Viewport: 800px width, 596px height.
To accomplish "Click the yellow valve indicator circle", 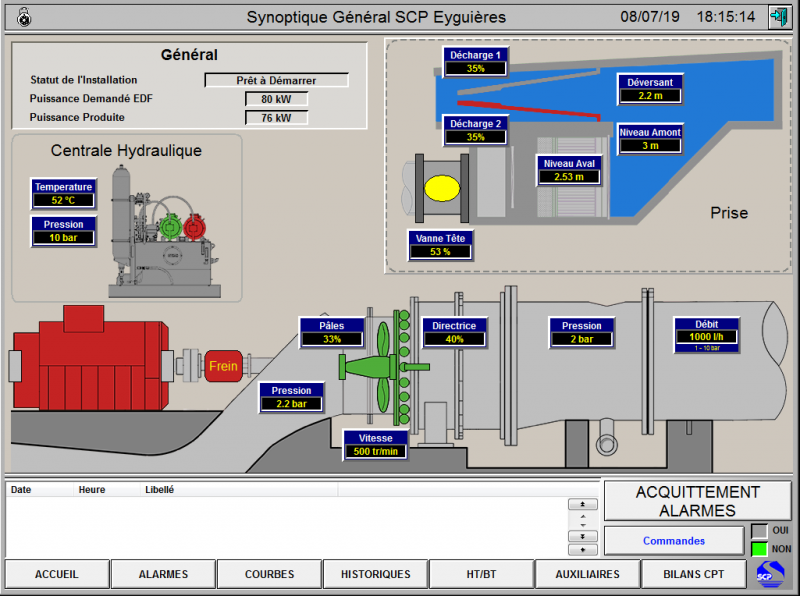I will pyautogui.click(x=442, y=188).
